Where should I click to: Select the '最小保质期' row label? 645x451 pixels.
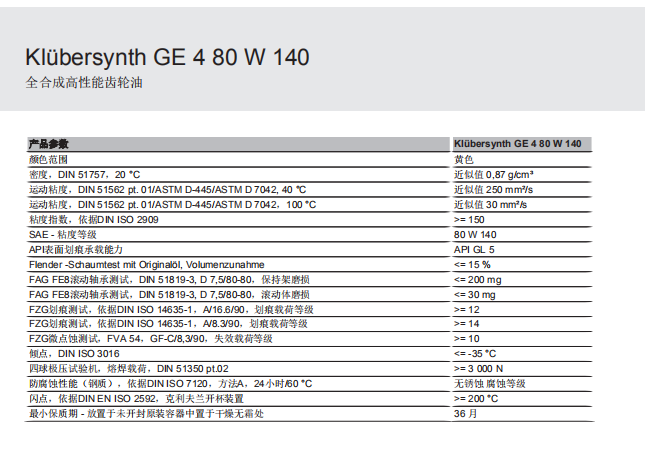(146, 414)
